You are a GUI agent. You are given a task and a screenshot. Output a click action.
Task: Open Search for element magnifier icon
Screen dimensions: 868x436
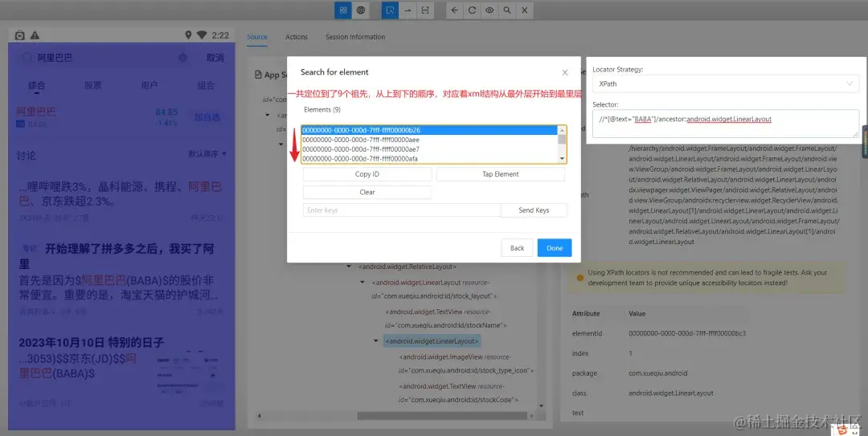[507, 10]
